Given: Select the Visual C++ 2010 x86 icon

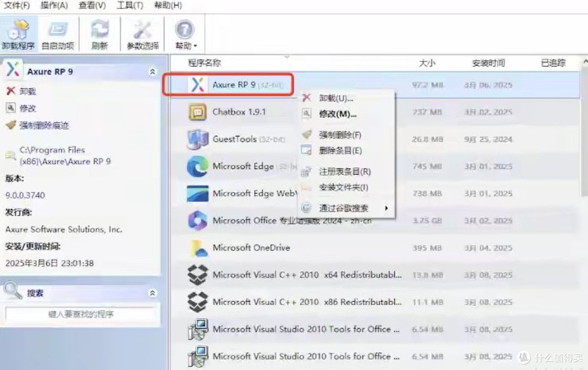Looking at the screenshot, I should pyautogui.click(x=198, y=302).
